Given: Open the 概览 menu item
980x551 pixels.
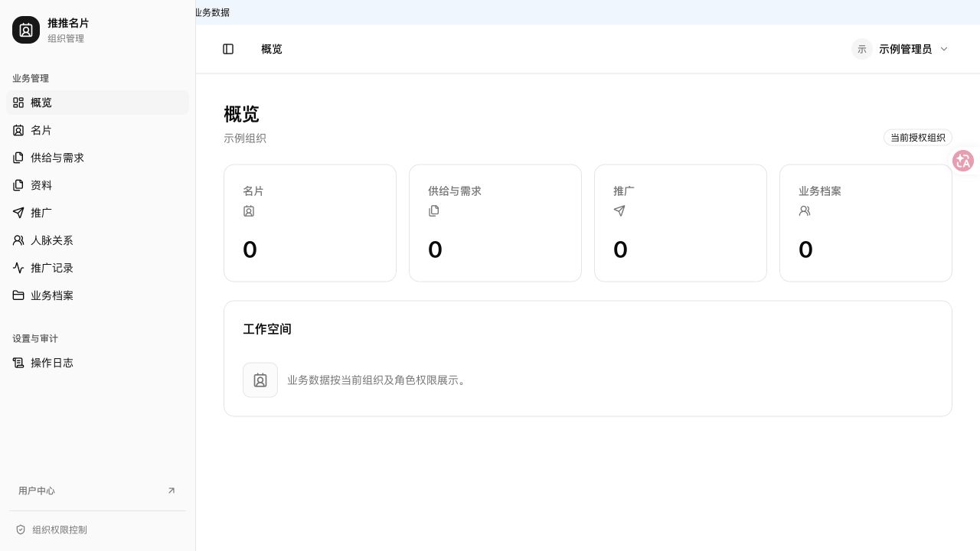Looking at the screenshot, I should [97, 103].
